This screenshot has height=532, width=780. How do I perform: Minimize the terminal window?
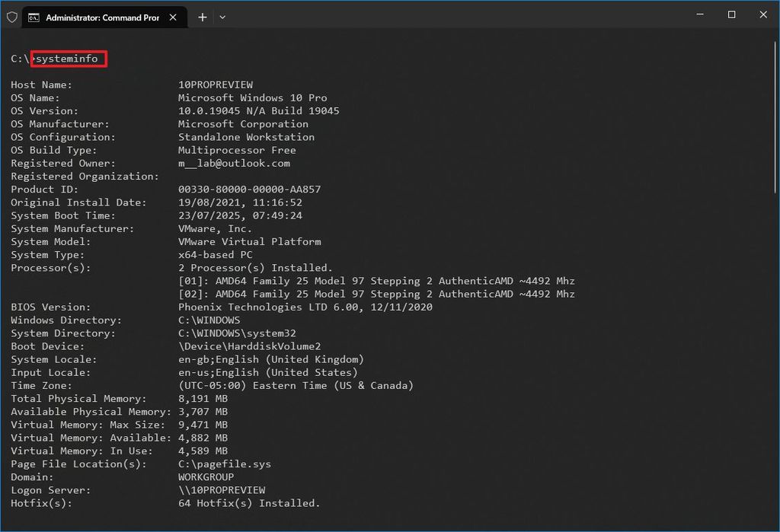(x=698, y=14)
